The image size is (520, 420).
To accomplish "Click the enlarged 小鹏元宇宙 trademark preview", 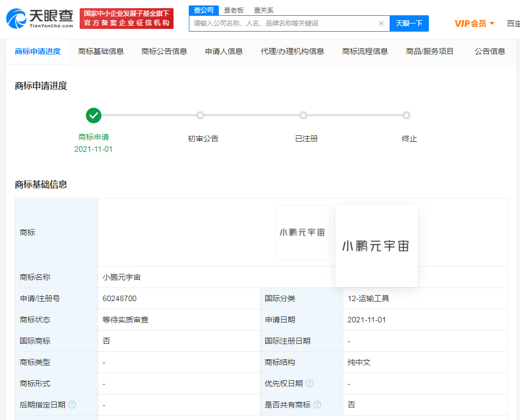I will (376, 246).
